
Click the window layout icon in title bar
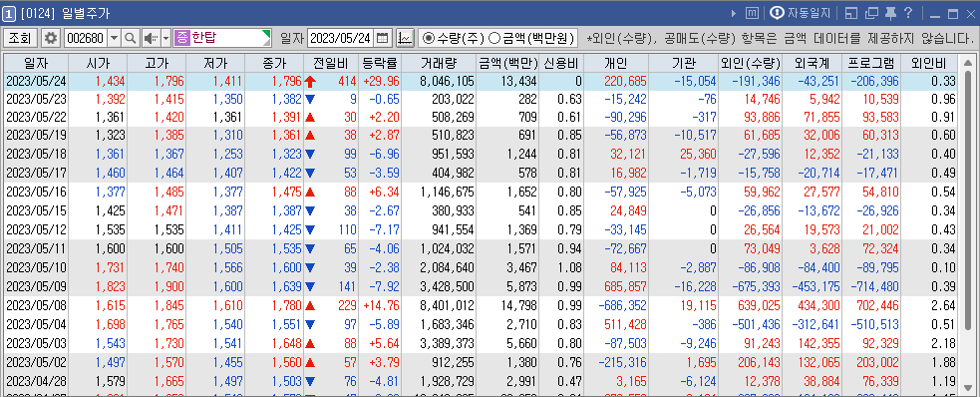point(850,13)
